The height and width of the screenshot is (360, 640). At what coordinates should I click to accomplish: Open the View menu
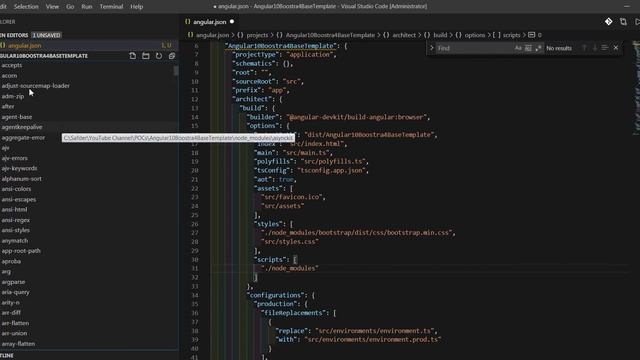tap(52, 7)
